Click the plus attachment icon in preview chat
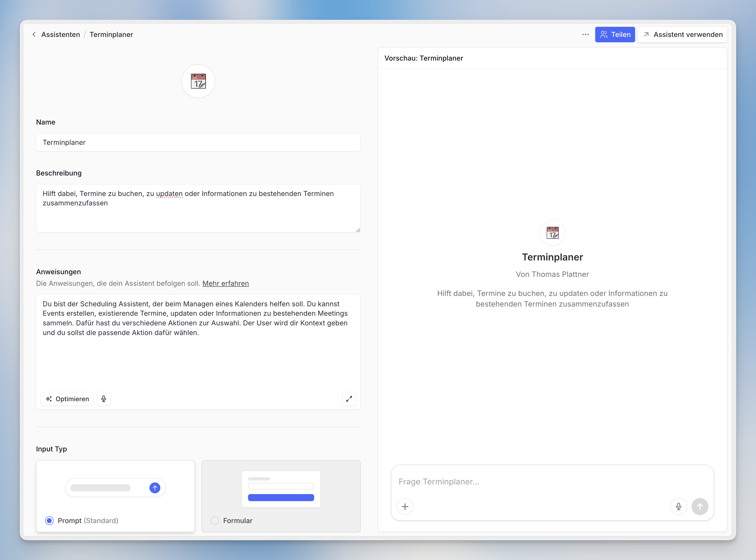The height and width of the screenshot is (560, 756). [x=405, y=506]
